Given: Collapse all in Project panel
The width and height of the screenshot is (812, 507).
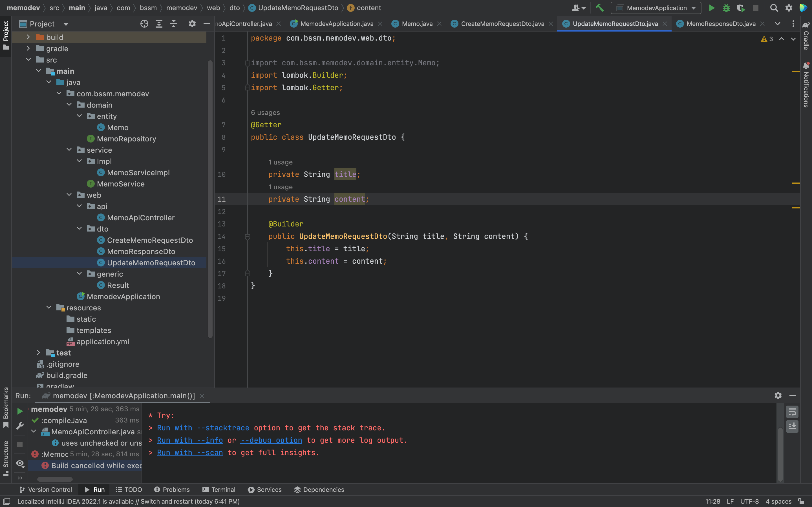Looking at the screenshot, I should pyautogui.click(x=173, y=24).
